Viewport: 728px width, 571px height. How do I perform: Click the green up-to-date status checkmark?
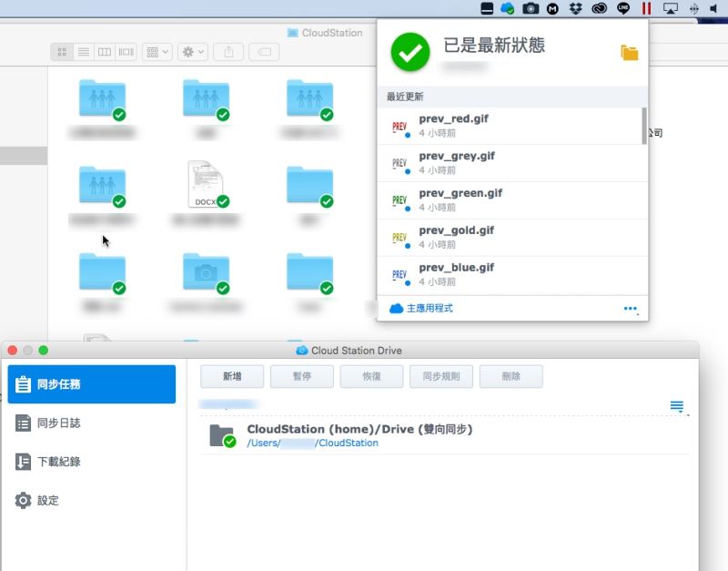410,52
